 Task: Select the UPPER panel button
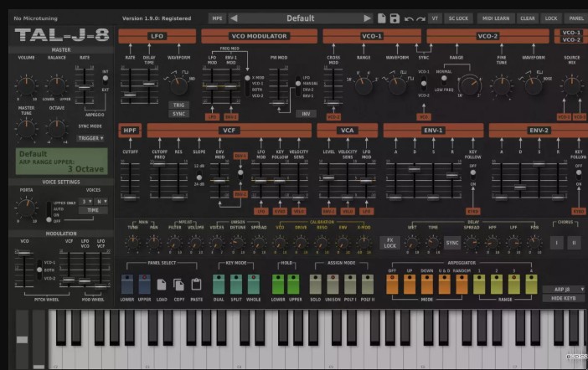tap(144, 285)
